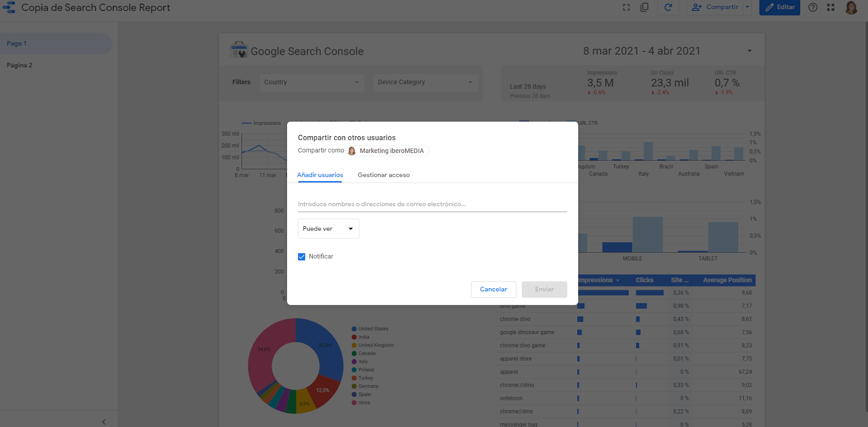Viewport: 868px width, 427px height.
Task: Open the date range dropdown arrow
Action: [x=750, y=51]
